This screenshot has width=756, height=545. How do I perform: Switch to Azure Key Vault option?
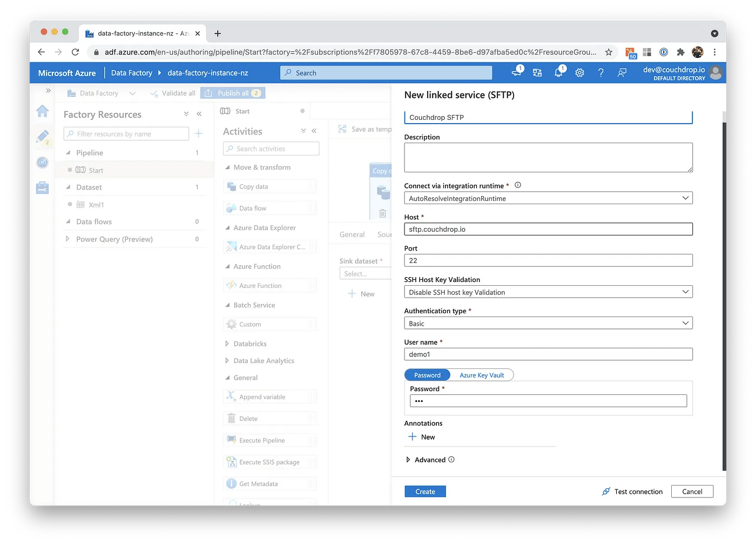(482, 375)
